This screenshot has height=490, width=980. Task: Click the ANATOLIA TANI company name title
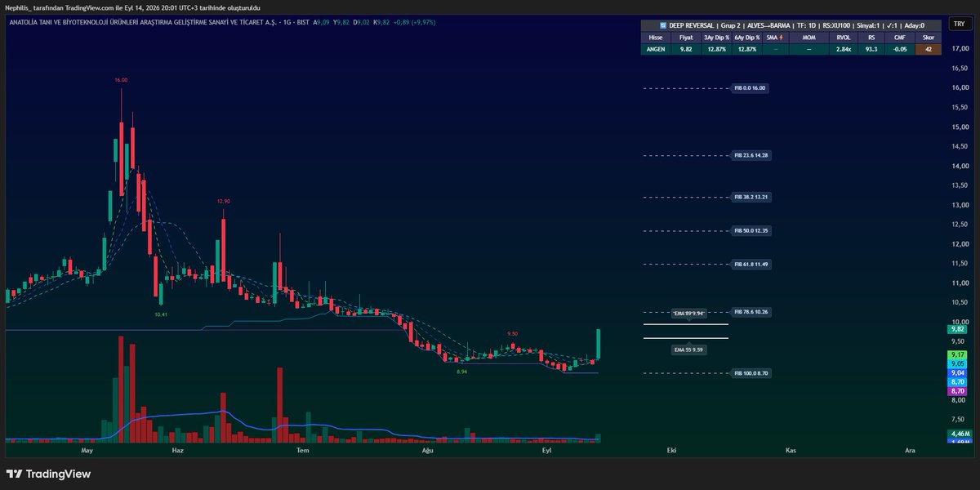[x=141, y=22]
